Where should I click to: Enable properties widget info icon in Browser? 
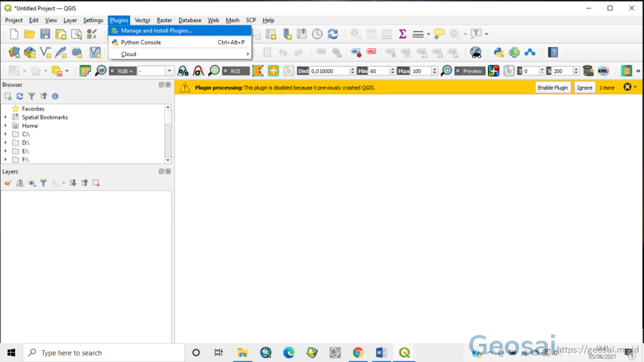point(55,96)
